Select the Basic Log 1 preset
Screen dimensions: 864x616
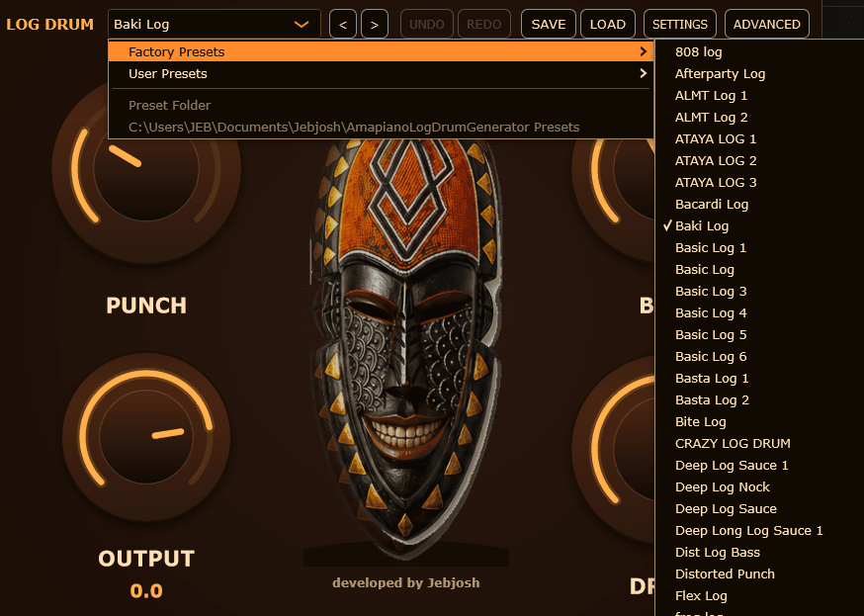(x=760, y=248)
